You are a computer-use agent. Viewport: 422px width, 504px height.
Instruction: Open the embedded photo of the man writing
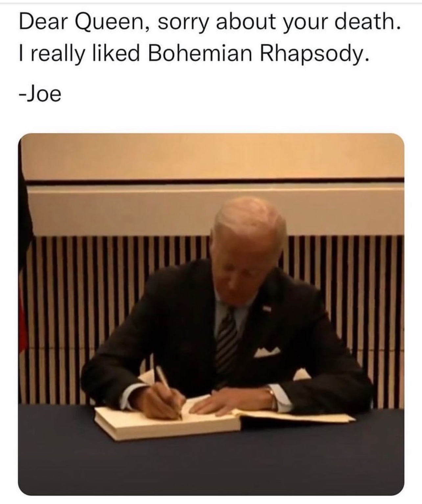(211, 314)
